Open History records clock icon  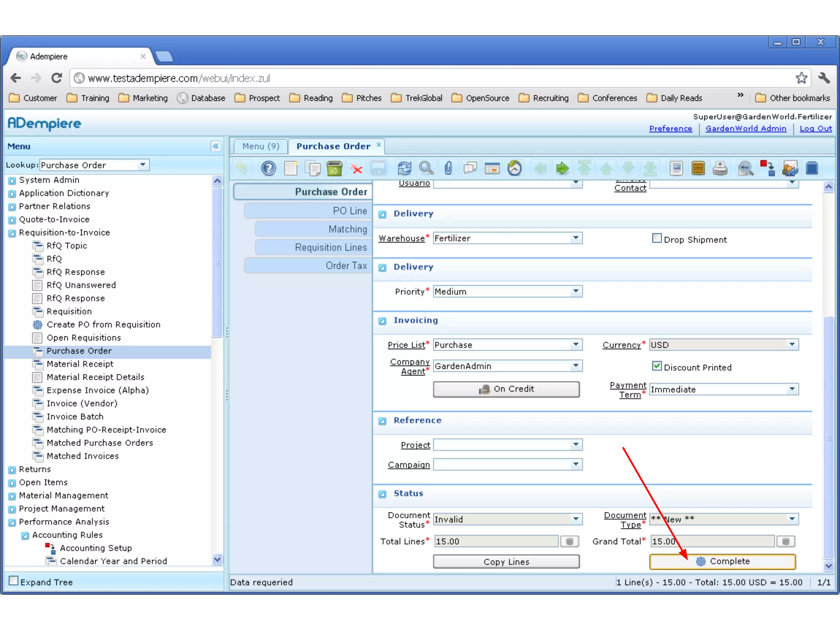(x=514, y=168)
